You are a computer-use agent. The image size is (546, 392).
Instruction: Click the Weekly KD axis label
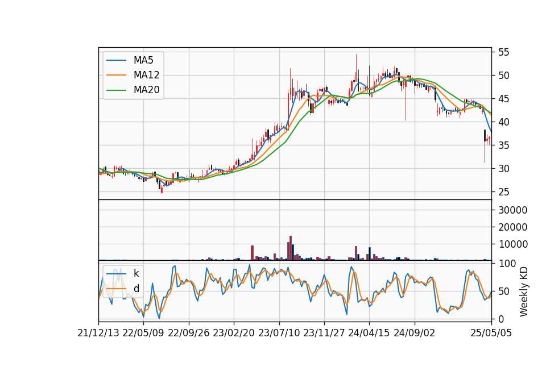(524, 291)
